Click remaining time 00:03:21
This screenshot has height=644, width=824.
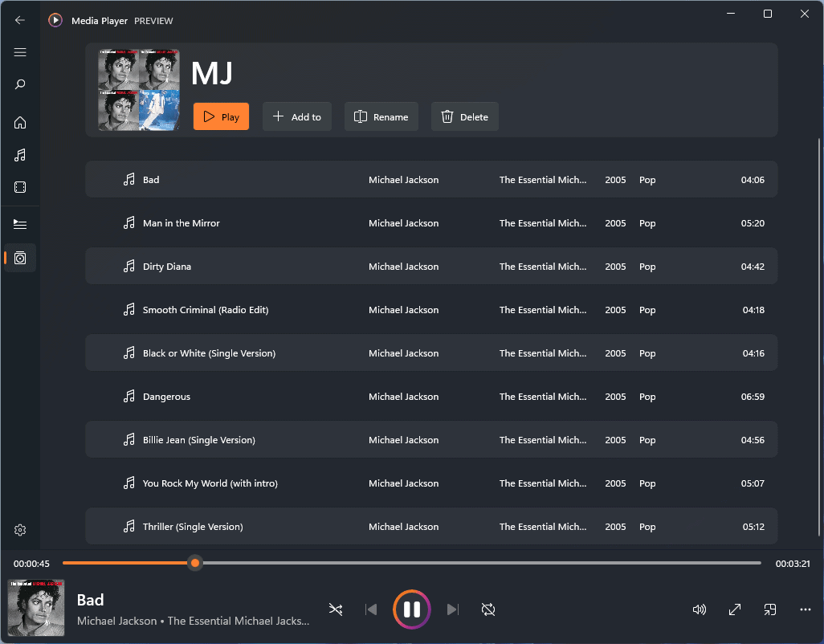(793, 564)
